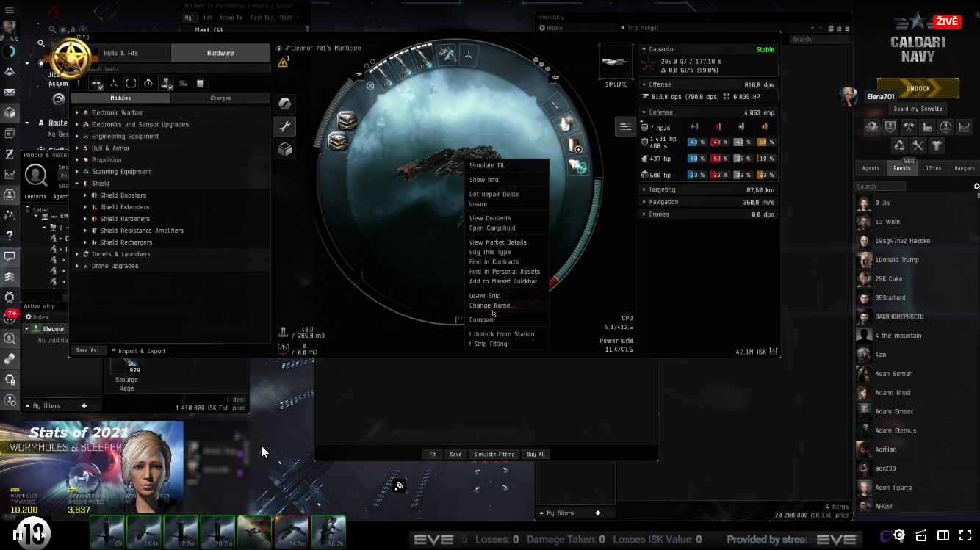The width and height of the screenshot is (980, 550).
Task: Open the factory industry station service icon
Action: (927, 126)
